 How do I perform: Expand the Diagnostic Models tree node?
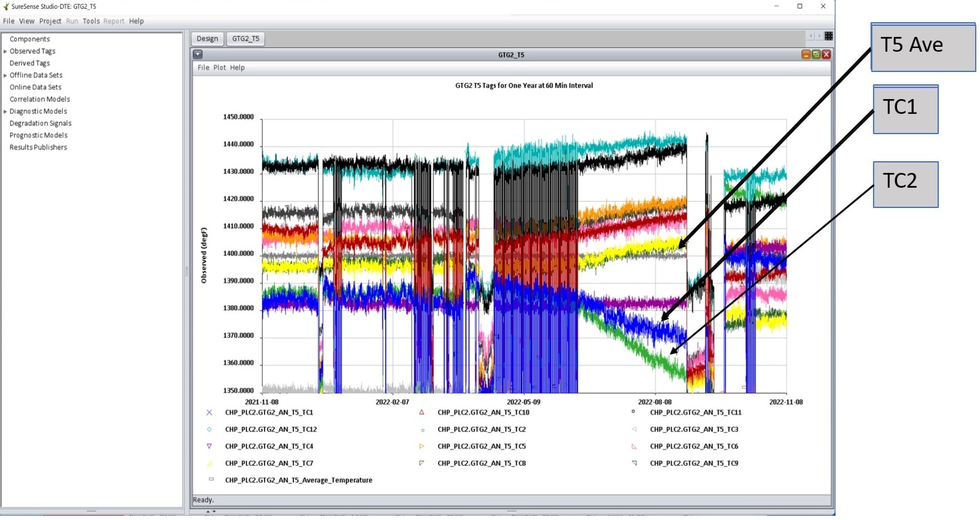point(6,112)
